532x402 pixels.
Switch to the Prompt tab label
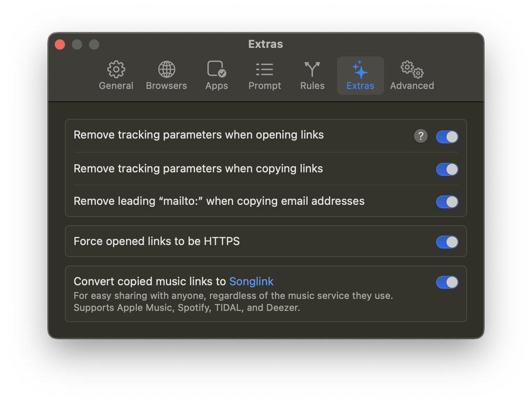click(x=265, y=86)
